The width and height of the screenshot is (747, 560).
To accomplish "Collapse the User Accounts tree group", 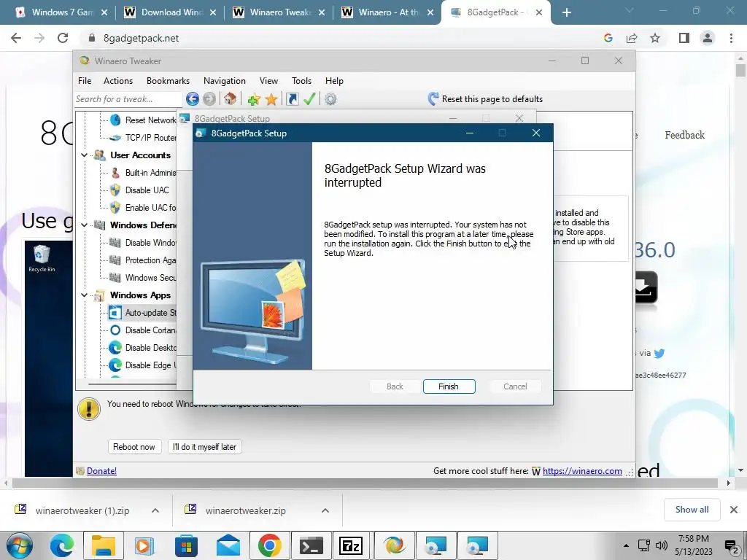I will tap(85, 155).
